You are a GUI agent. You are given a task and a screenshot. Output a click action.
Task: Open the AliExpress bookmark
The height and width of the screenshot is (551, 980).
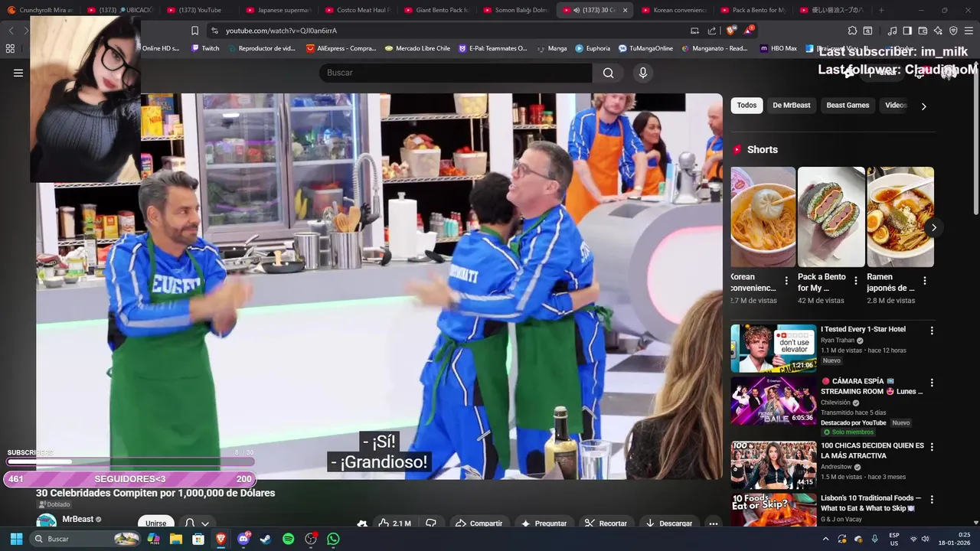(x=341, y=48)
